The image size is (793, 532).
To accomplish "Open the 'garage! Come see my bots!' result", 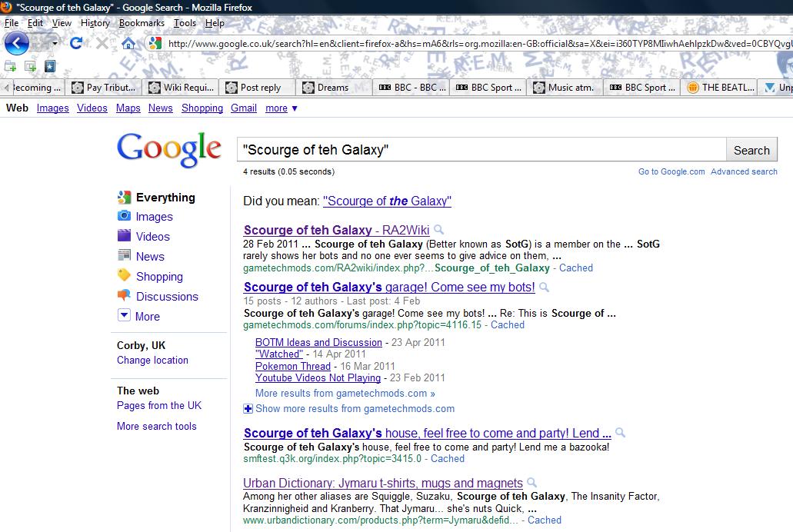I will pyautogui.click(x=389, y=288).
